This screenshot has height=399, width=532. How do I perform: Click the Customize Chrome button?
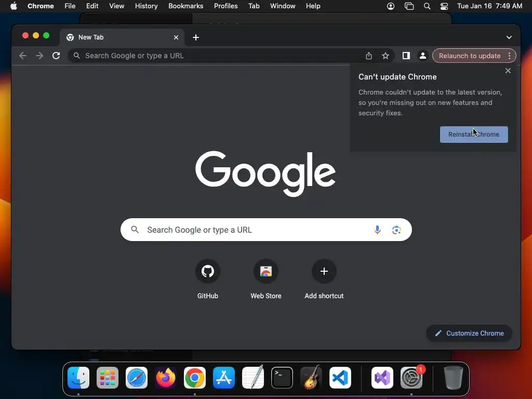(x=469, y=333)
